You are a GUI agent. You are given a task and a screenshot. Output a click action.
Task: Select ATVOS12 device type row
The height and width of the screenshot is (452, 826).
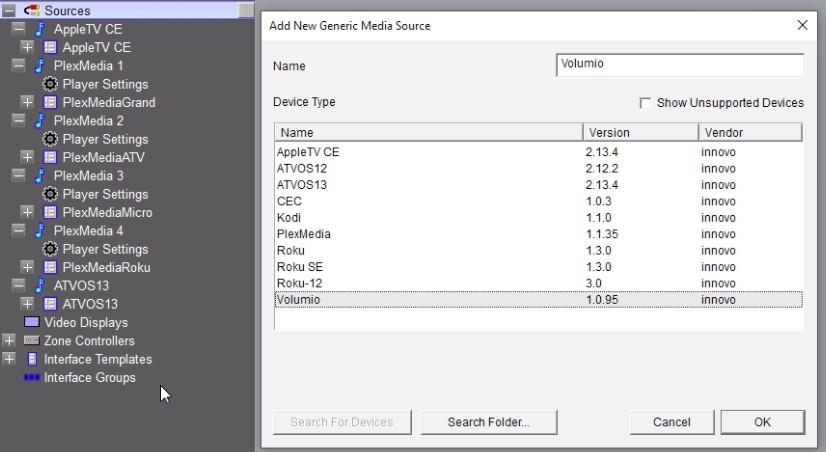pyautogui.click(x=538, y=169)
